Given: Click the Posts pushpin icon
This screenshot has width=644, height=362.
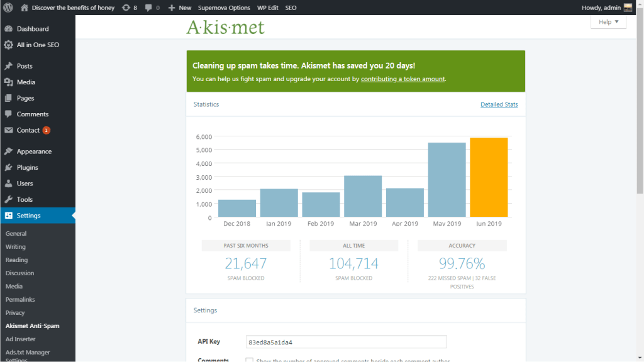Looking at the screenshot, I should pyautogui.click(x=8, y=65).
